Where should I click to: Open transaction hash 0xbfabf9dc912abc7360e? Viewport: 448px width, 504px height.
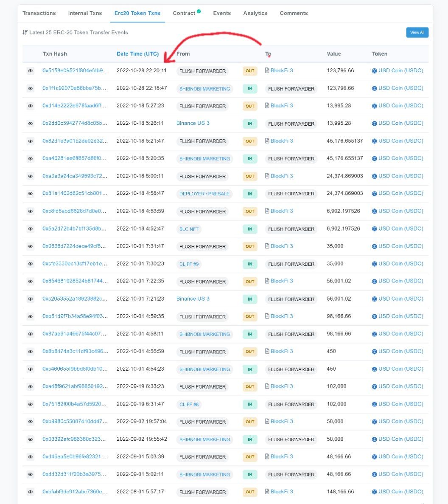[75, 491]
